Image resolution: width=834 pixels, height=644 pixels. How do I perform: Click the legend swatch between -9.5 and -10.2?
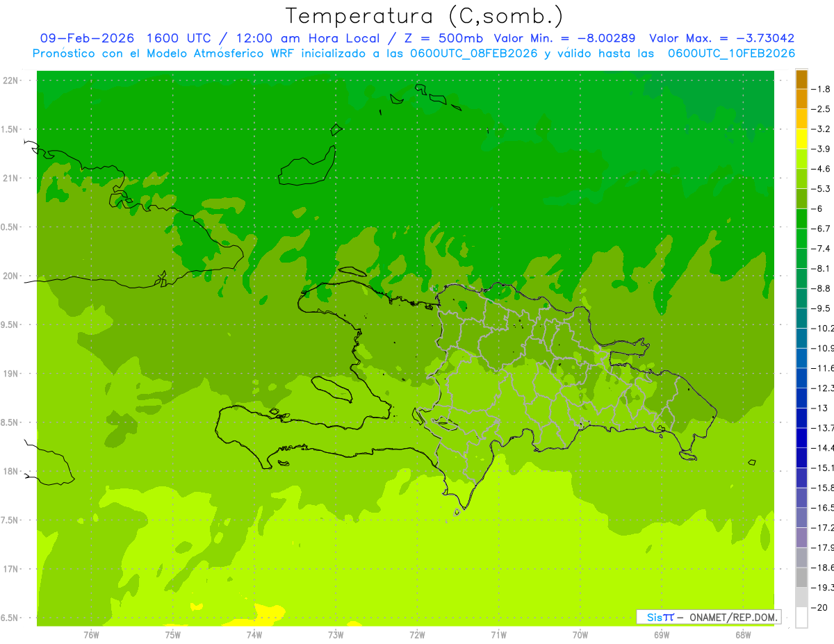[x=801, y=318]
